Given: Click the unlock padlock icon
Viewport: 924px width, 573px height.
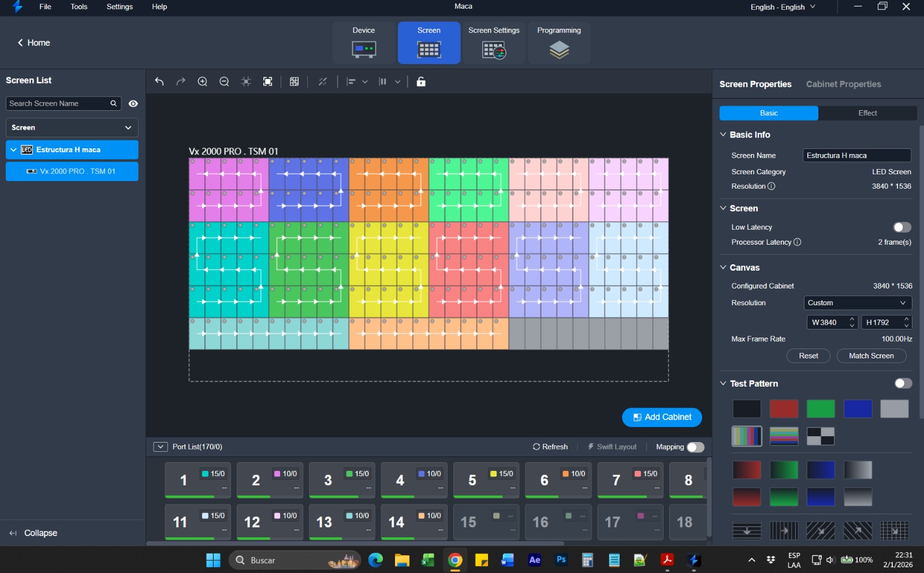Looking at the screenshot, I should pyautogui.click(x=421, y=82).
